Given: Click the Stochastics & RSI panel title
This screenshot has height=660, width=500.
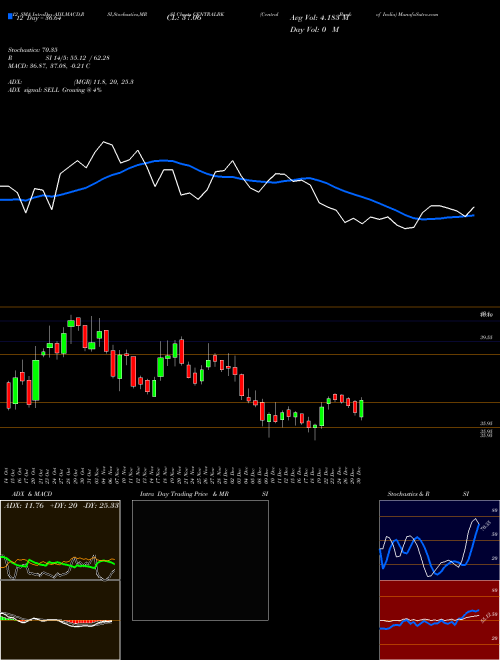Looking at the screenshot, I should [428, 494].
